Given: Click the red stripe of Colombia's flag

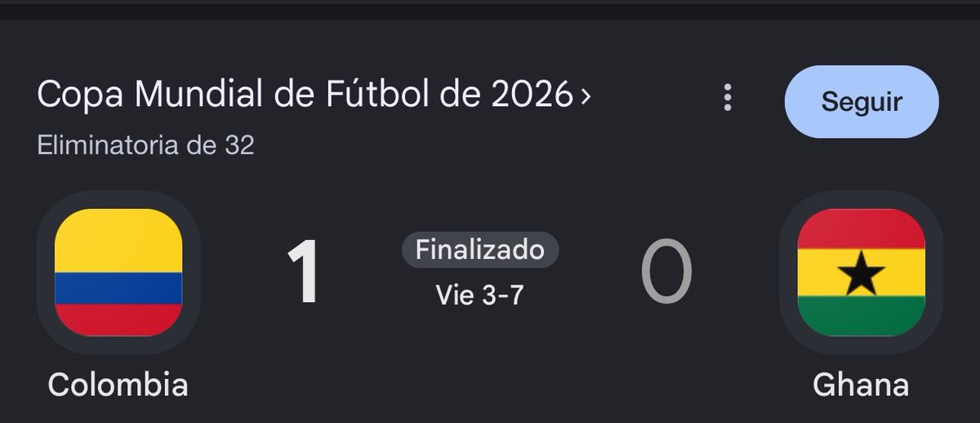Looking at the screenshot, I should tap(118, 320).
